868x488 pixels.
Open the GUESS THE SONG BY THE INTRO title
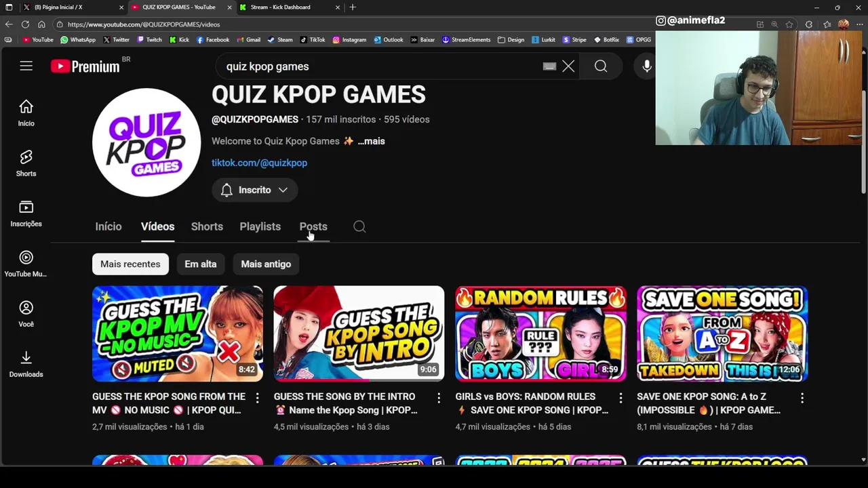(346, 403)
